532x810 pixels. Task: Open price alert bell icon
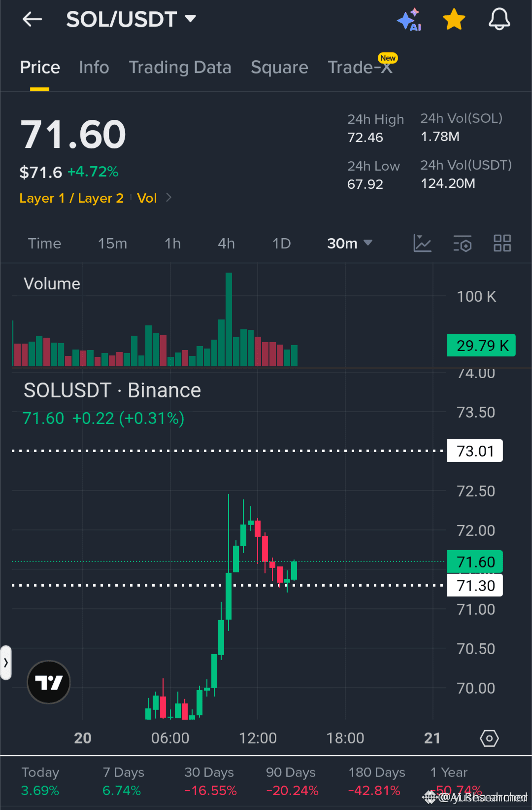coord(499,19)
